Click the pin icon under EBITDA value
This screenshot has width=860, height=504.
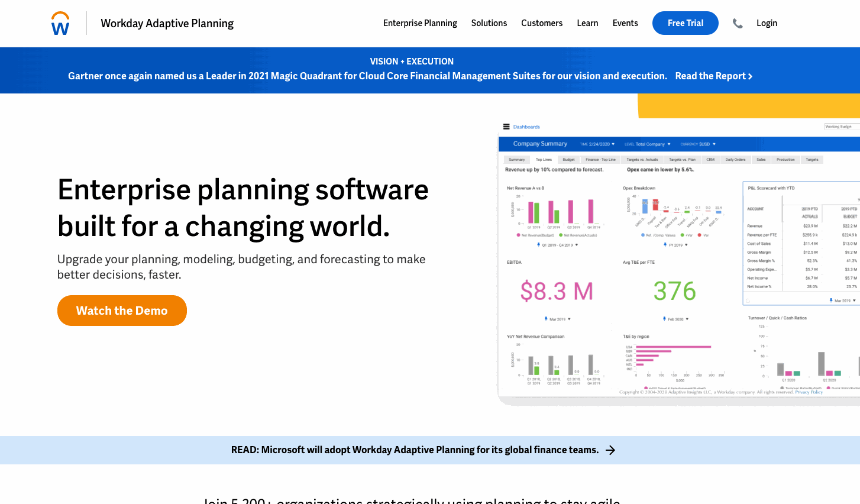click(x=546, y=319)
